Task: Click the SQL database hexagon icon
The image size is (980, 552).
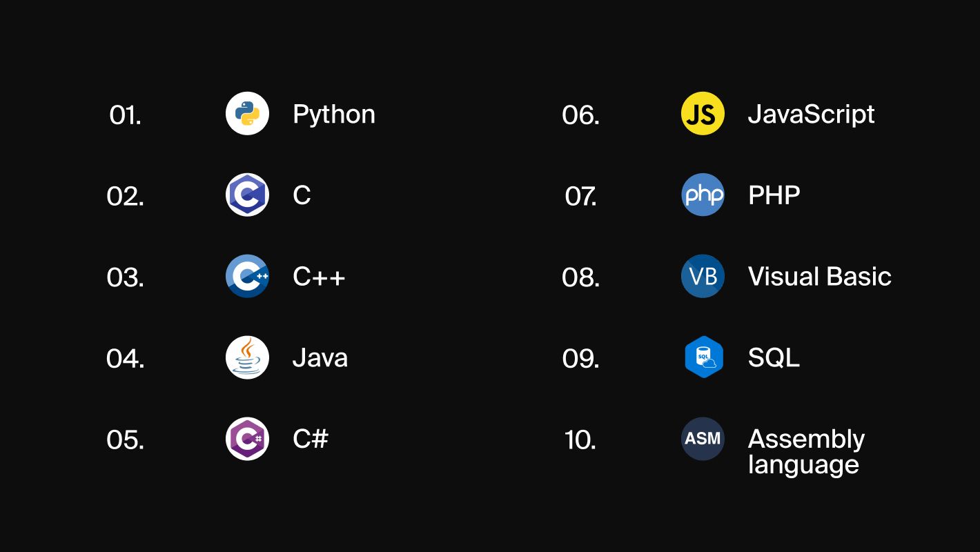Action: (x=703, y=357)
